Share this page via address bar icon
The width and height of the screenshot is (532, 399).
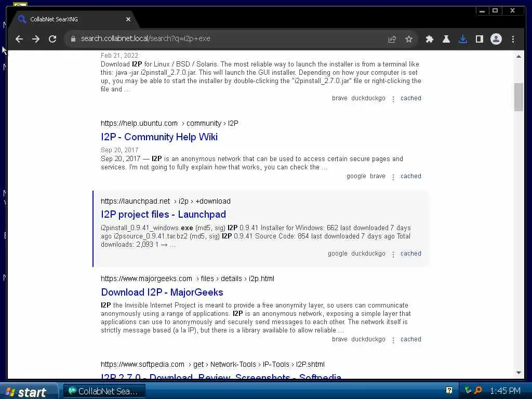[392, 39]
